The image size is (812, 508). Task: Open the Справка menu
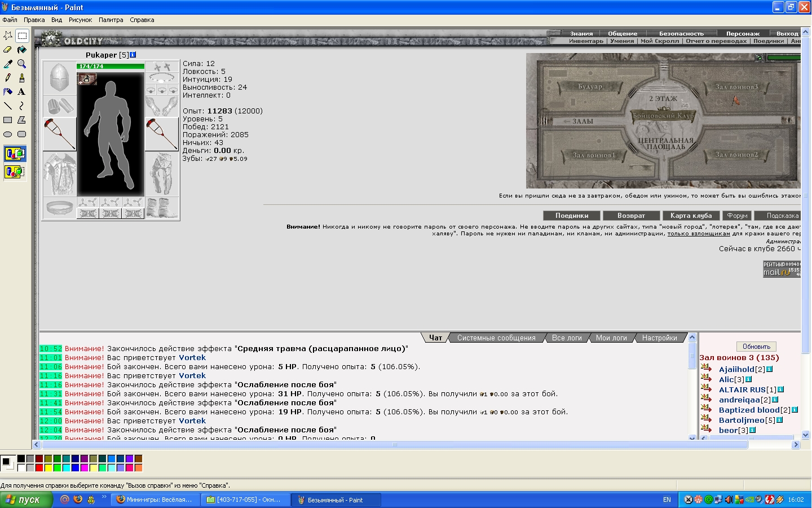(142, 20)
